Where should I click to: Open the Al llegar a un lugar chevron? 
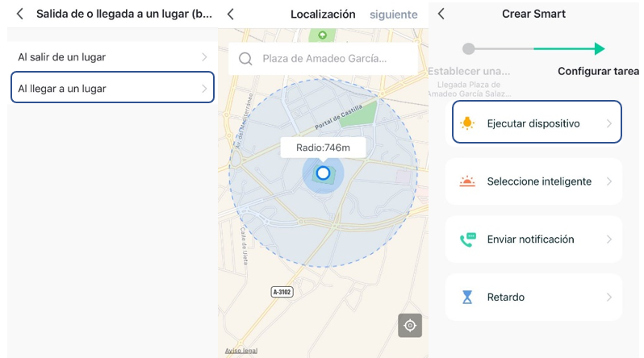[204, 89]
